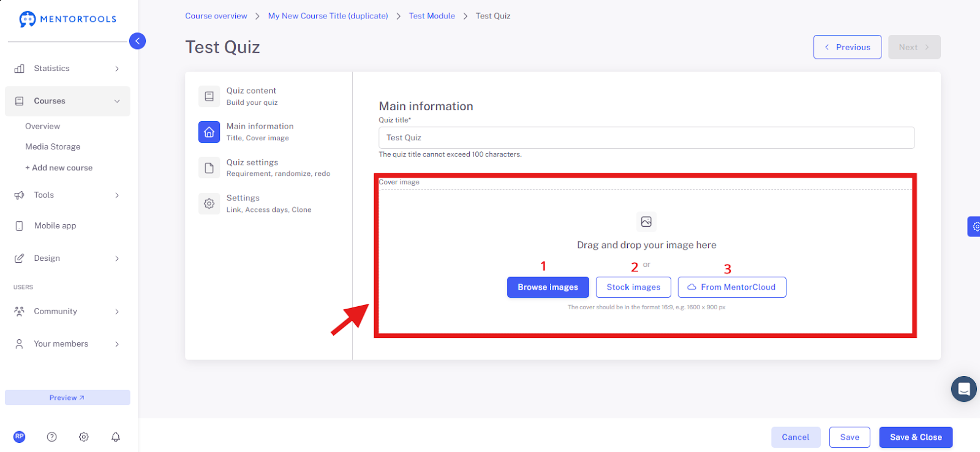Click the Next button
This screenshot has height=452, width=980.
point(914,47)
